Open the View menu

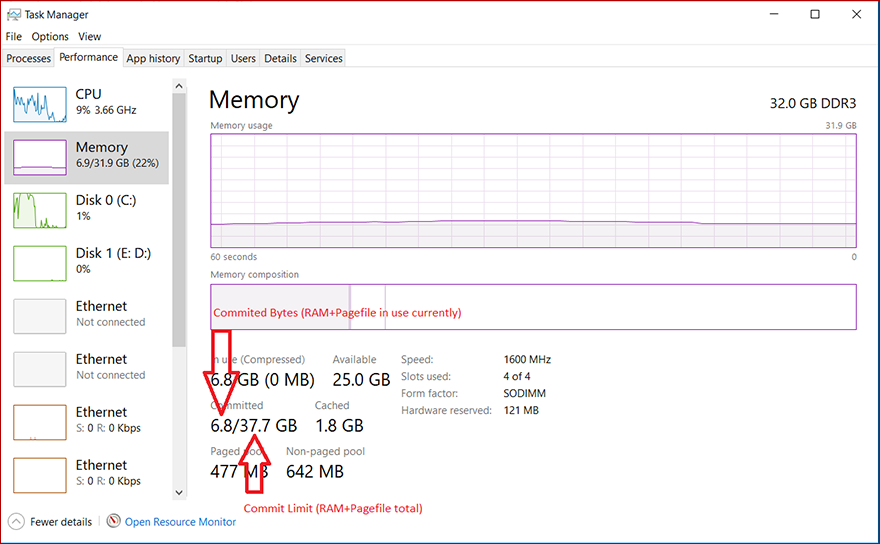89,37
